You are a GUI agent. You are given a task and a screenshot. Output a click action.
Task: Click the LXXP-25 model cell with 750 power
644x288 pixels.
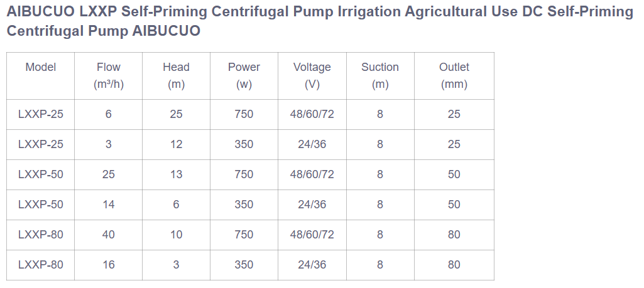41,114
